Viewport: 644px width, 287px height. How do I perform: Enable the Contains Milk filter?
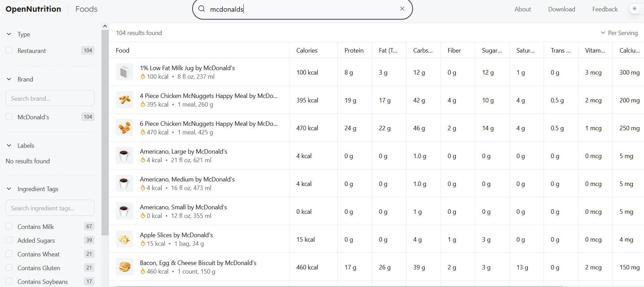[x=9, y=227]
